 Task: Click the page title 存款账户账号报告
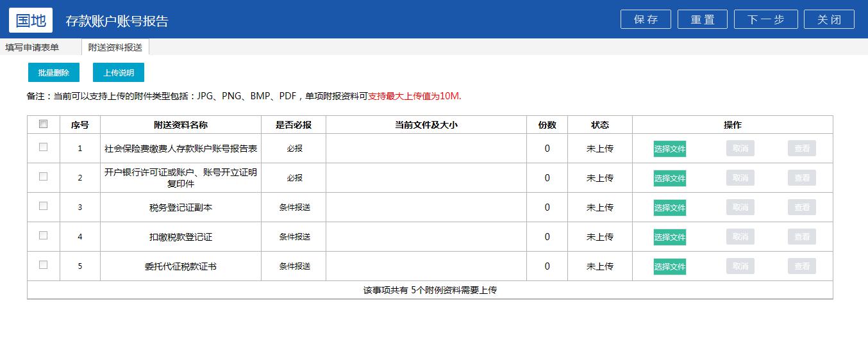point(117,20)
